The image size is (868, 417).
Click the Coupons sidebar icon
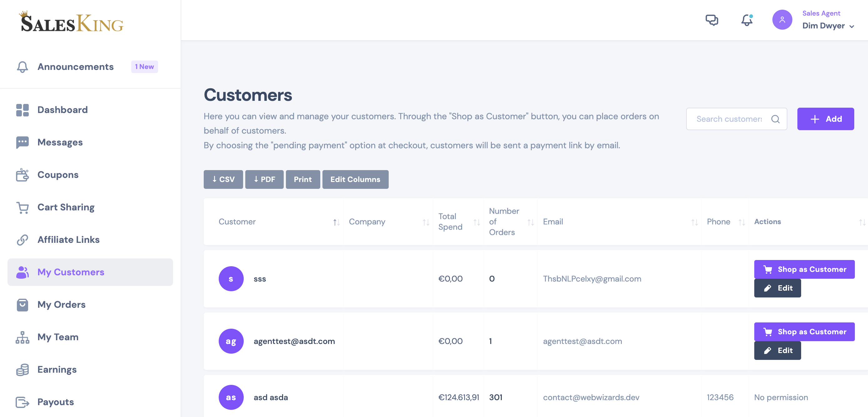tap(22, 175)
